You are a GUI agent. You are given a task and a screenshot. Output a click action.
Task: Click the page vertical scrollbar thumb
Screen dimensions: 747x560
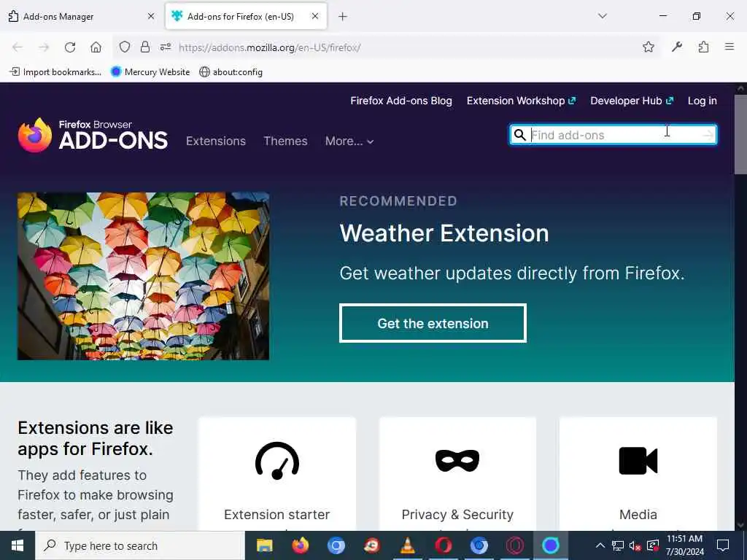pos(741,134)
